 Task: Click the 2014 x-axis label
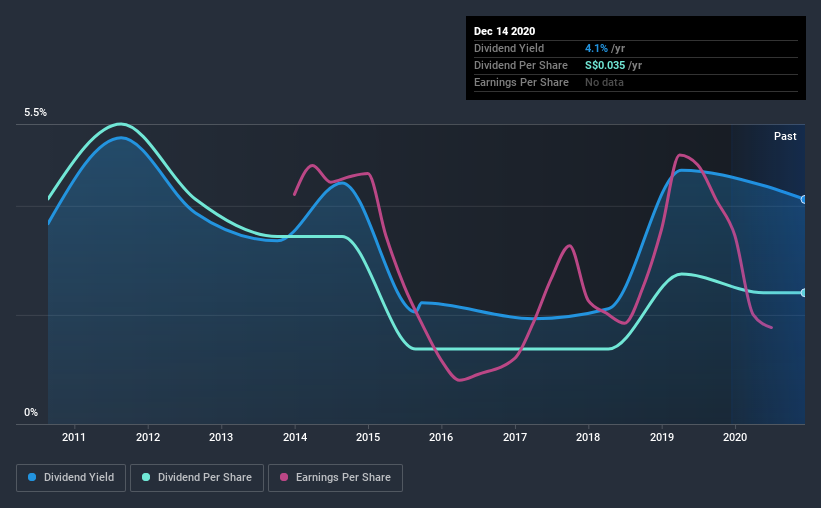pos(295,437)
